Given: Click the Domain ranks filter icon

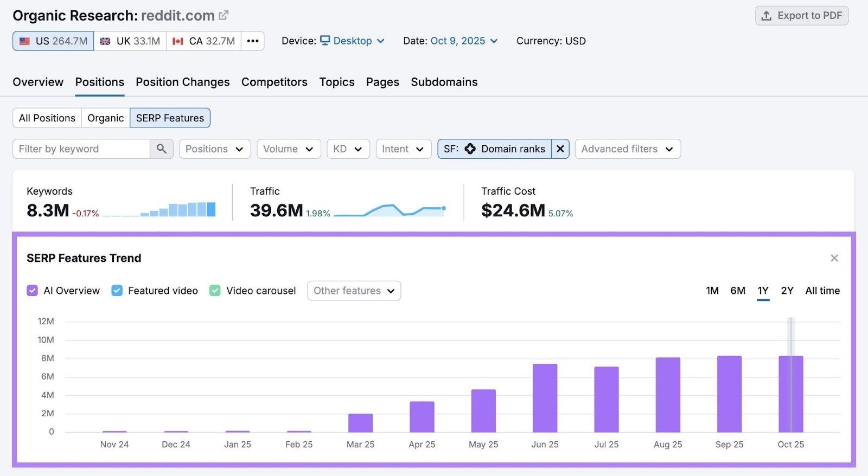Looking at the screenshot, I should pos(470,149).
